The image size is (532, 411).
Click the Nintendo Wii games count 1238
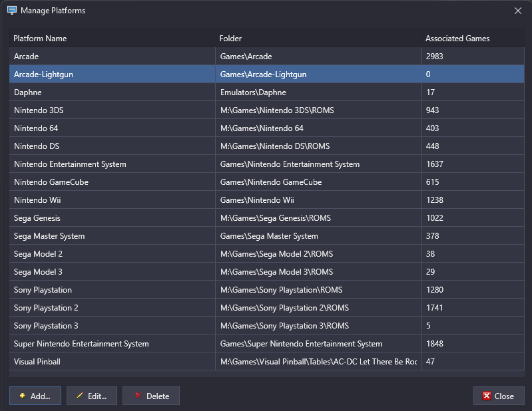click(x=435, y=200)
